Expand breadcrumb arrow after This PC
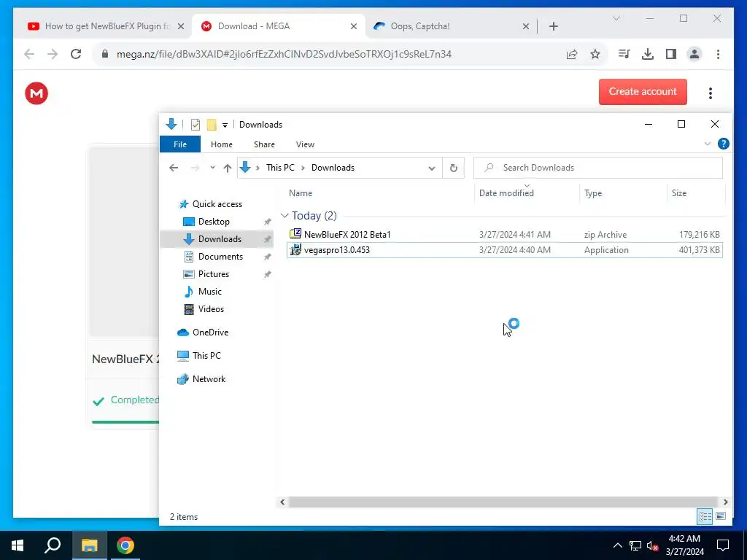Viewport: 747px width, 560px height. click(x=303, y=168)
